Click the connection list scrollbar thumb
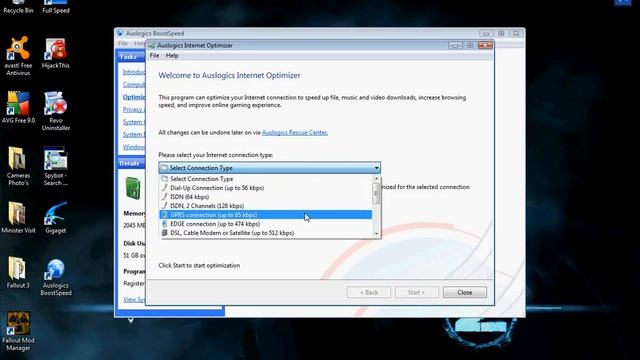This screenshot has height=360, width=640. pos(376,193)
